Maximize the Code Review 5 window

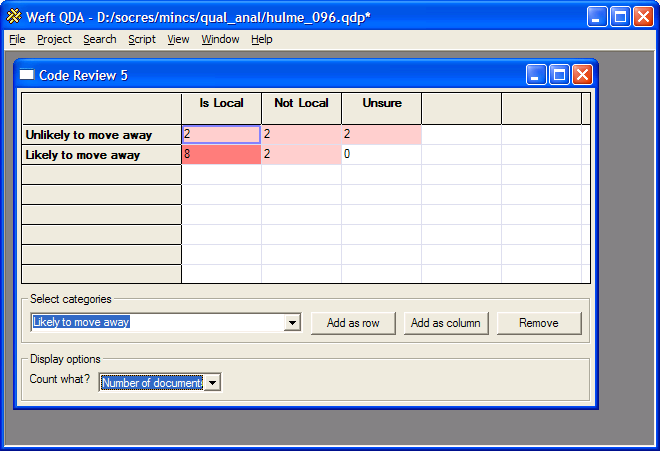tap(559, 75)
